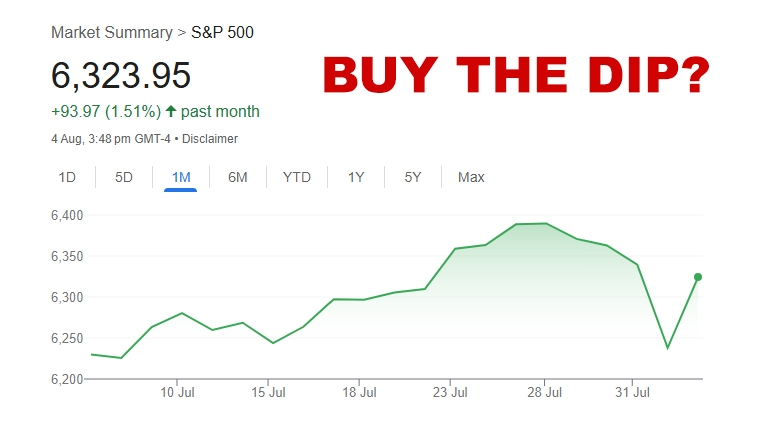
Task: Open the 5Y range tab
Action: [x=413, y=177]
